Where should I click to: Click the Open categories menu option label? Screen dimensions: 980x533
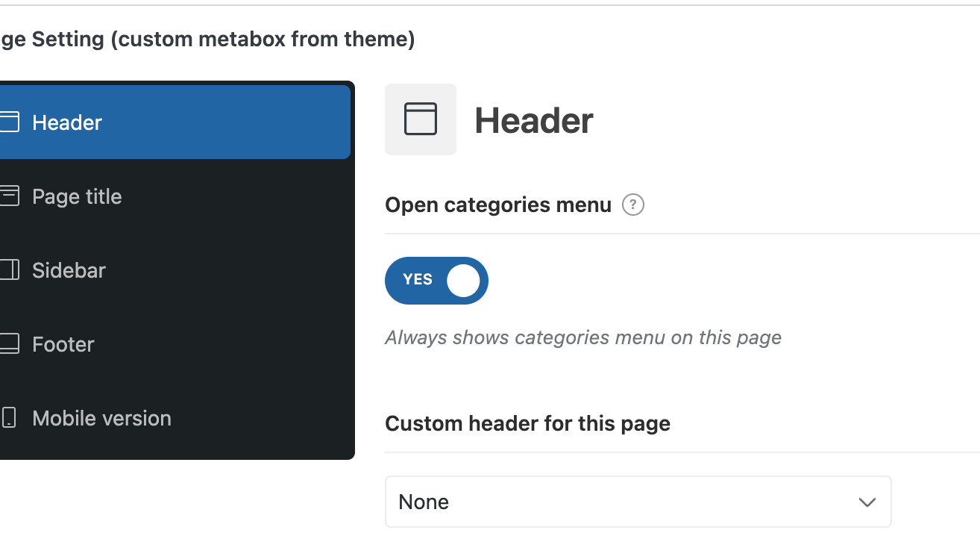pyautogui.click(x=498, y=205)
